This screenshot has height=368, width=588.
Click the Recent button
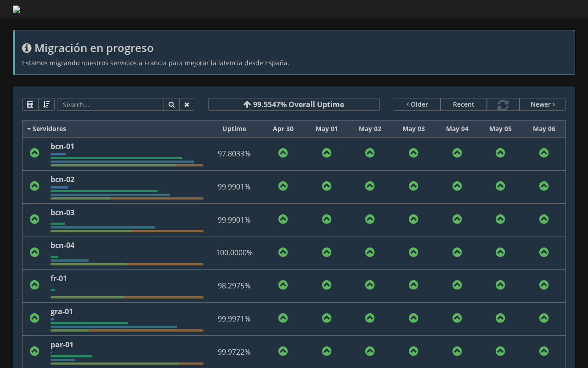[464, 104]
